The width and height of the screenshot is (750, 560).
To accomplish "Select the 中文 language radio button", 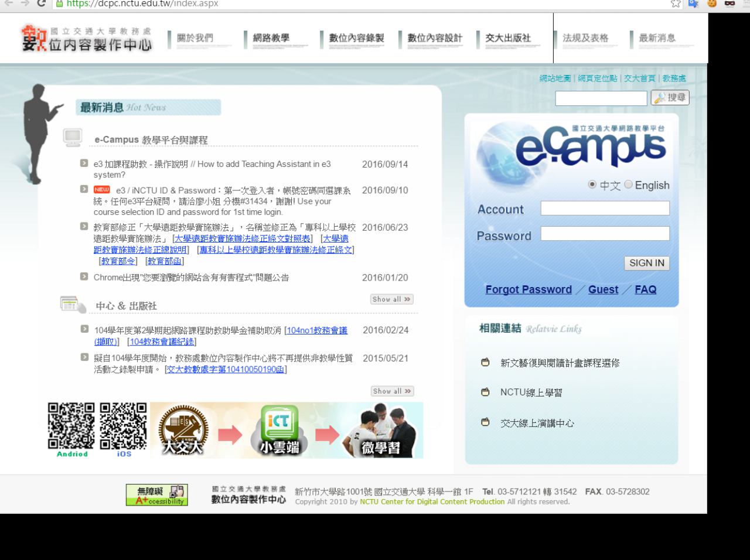I will [x=592, y=185].
